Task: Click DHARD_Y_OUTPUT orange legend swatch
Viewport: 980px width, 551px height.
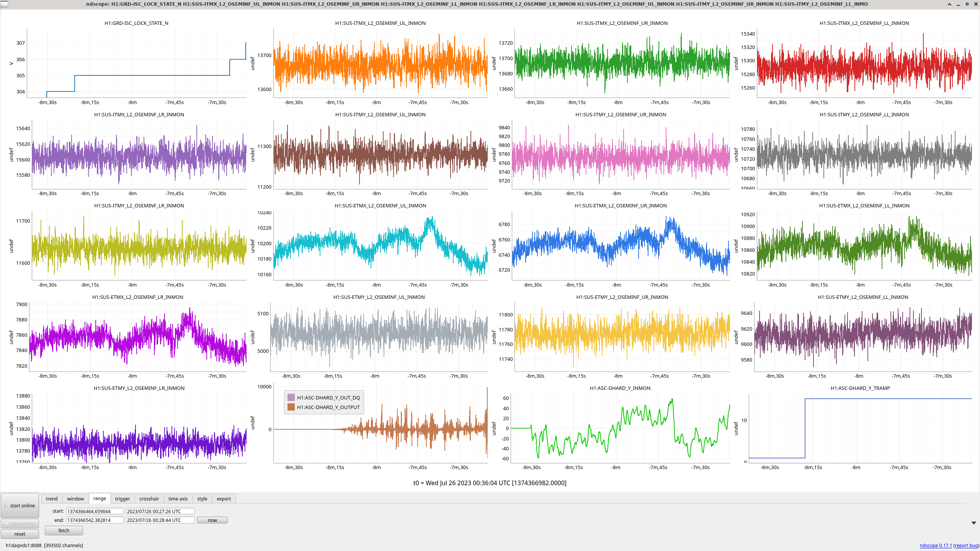Action: click(x=291, y=407)
